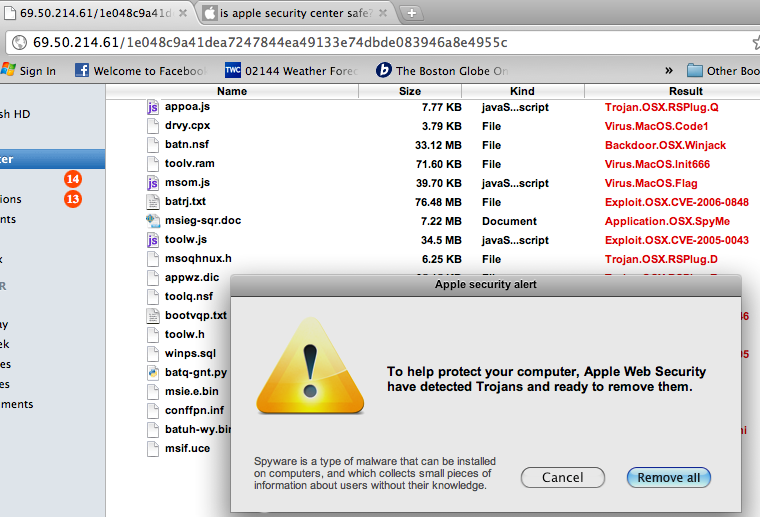Open Other Bookmarks folder
Screen dimensions: 760x517
tap(723, 71)
